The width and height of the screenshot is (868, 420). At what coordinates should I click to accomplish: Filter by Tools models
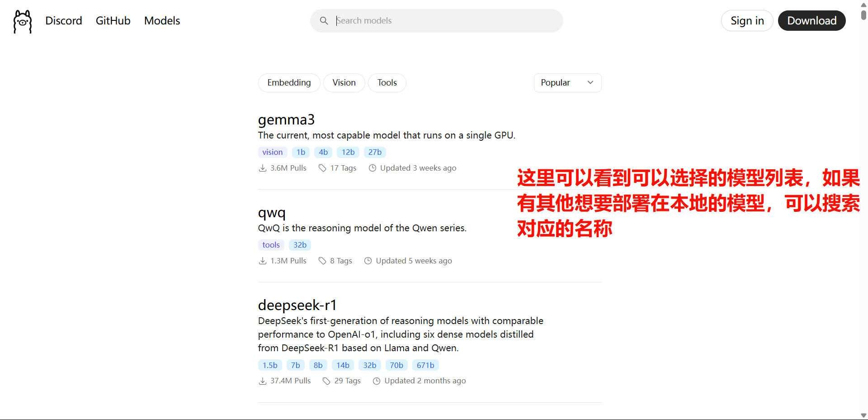point(387,83)
